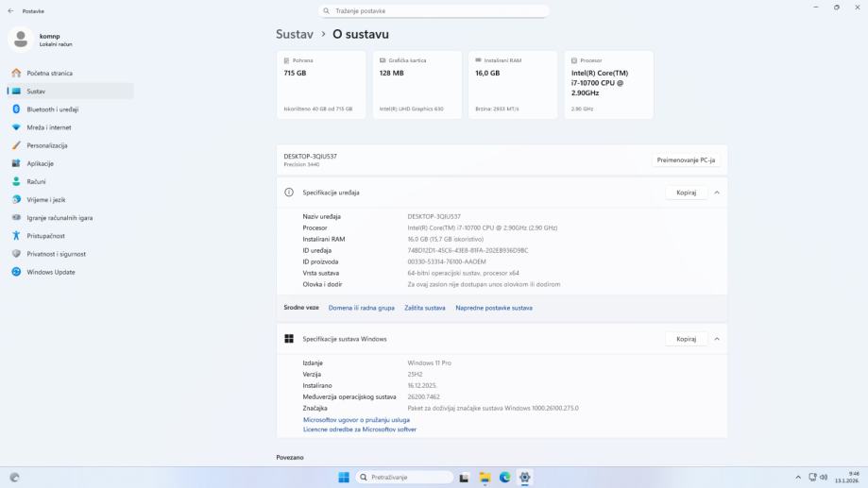
Task: Click the Računi person icon
Action: [x=16, y=181]
